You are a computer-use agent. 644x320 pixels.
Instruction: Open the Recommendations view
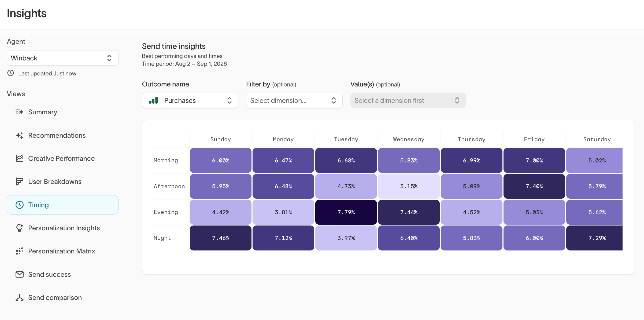(62, 135)
